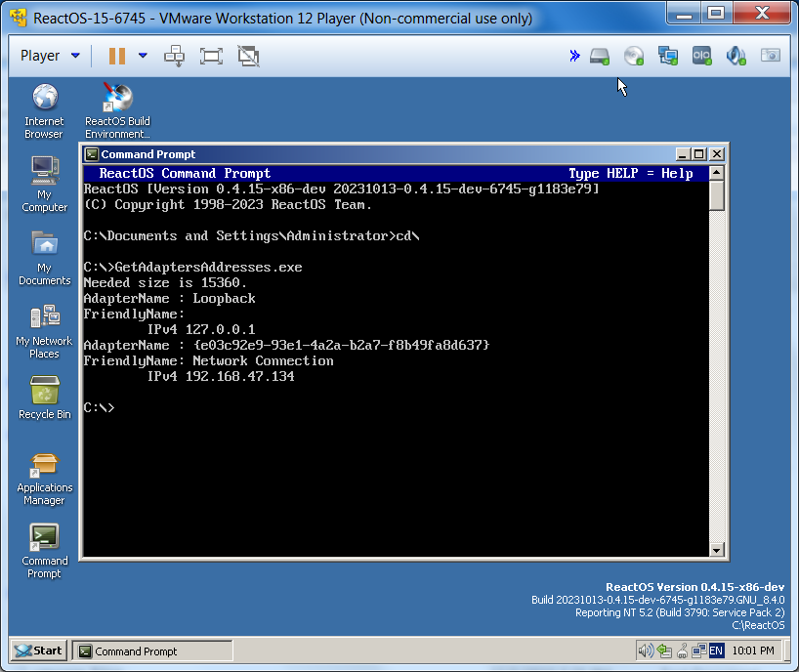The image size is (799, 672).
Task: Click the ReactOS version line in console
Action: [342, 189]
